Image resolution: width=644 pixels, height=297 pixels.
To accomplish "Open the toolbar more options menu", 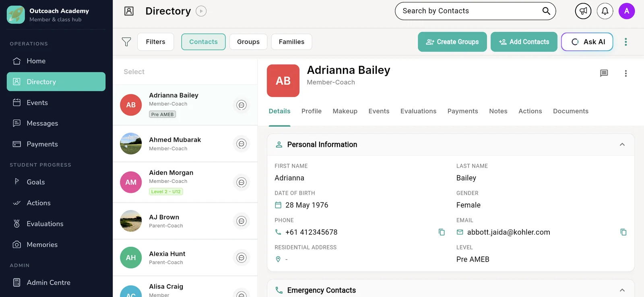I will coord(626,42).
